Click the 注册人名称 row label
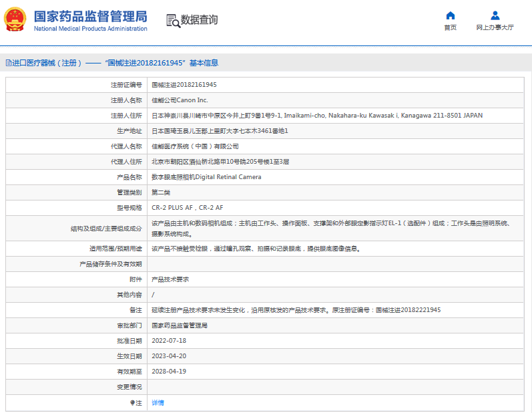The image size is (532, 413). coord(126,100)
